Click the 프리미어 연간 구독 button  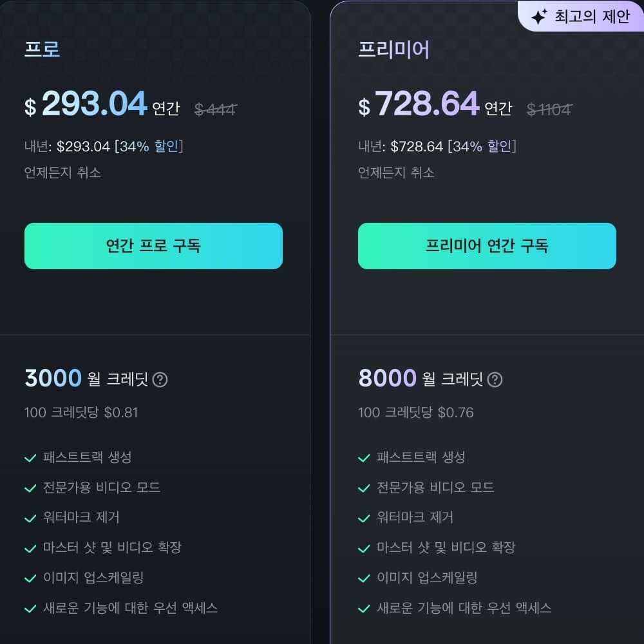(x=487, y=246)
